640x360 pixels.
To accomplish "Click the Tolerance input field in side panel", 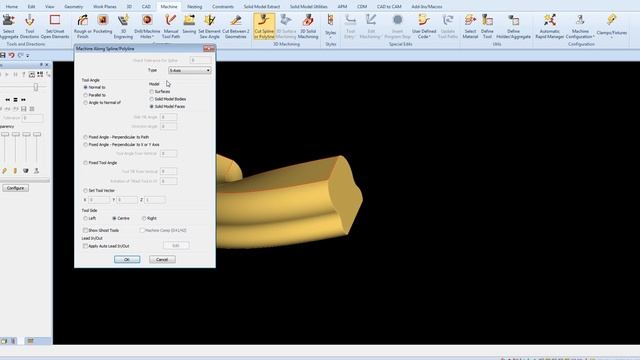I will click(x=32, y=118).
